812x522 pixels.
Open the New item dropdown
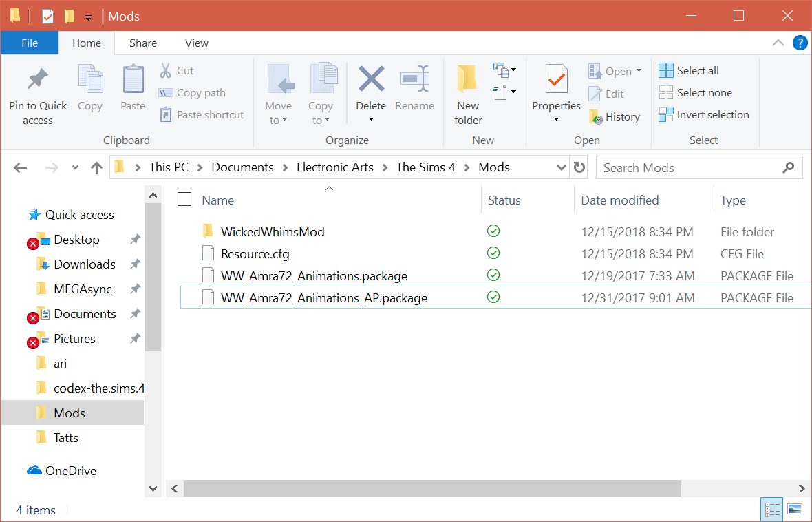505,70
